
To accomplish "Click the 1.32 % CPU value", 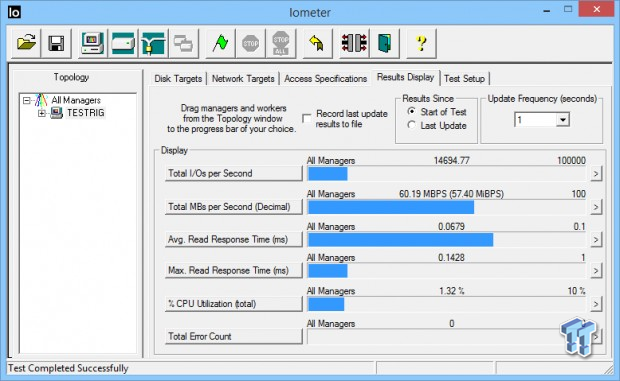I will coord(452,291).
